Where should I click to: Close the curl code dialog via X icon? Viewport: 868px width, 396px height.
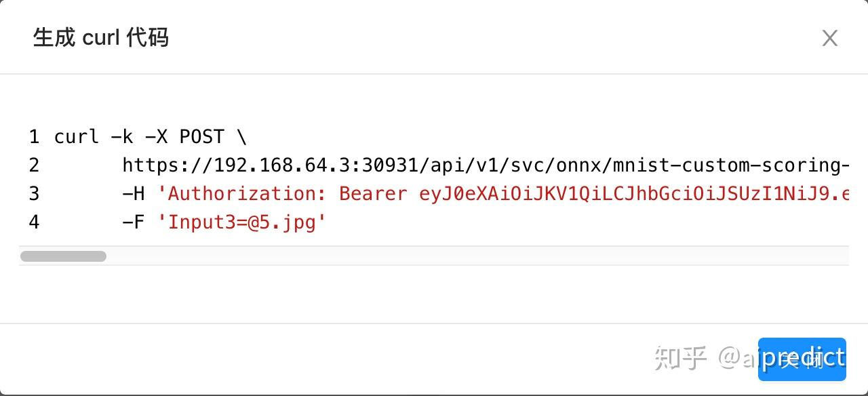tap(829, 38)
